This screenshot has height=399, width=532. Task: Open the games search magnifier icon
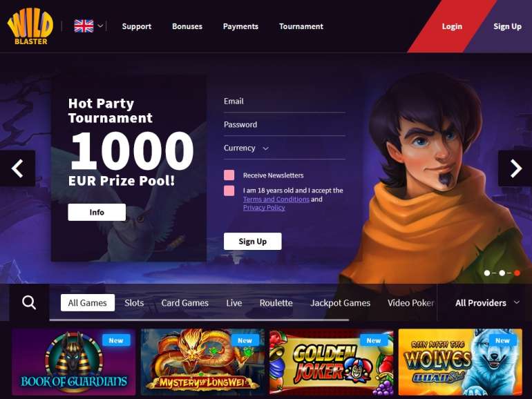[x=29, y=302]
